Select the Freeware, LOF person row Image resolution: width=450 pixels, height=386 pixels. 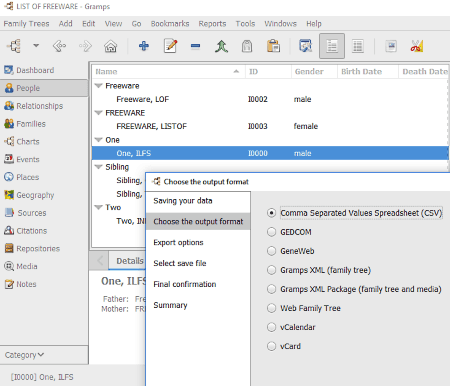click(270, 99)
